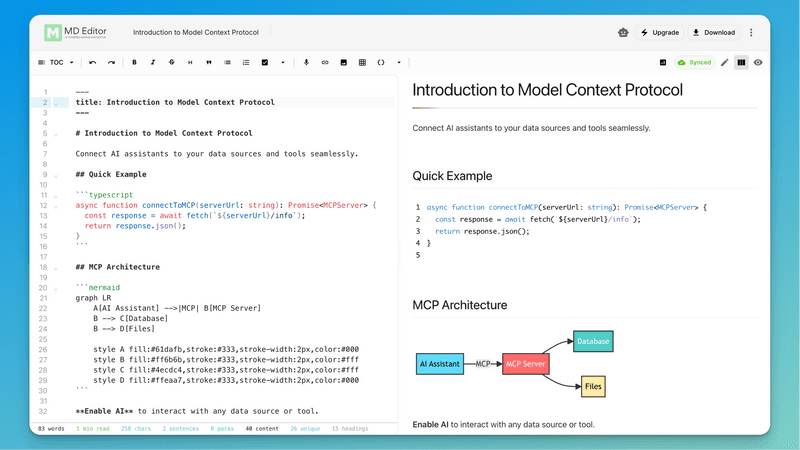This screenshot has height=450, width=800.
Task: Click the 'style D fill:#ffeaa7' line
Action: (x=226, y=380)
